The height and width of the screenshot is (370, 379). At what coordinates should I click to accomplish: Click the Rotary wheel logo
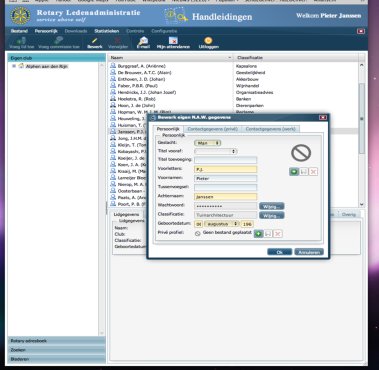(x=20, y=16)
